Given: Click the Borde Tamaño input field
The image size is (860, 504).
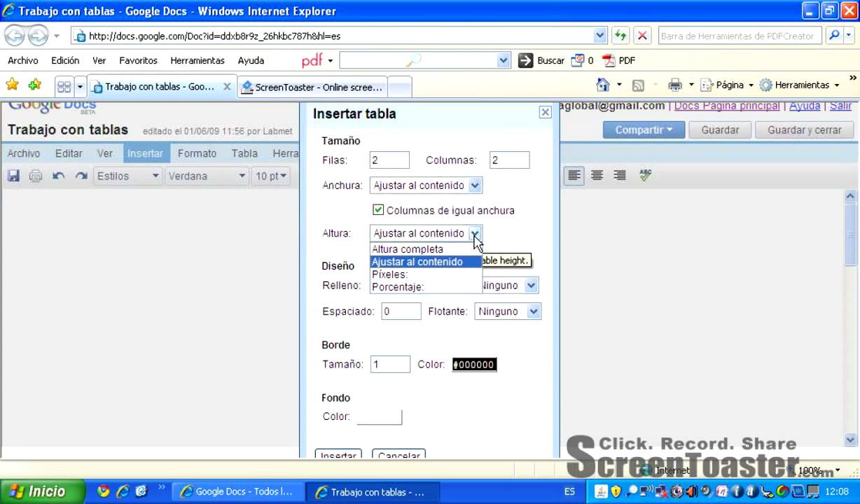Looking at the screenshot, I should tap(390, 364).
